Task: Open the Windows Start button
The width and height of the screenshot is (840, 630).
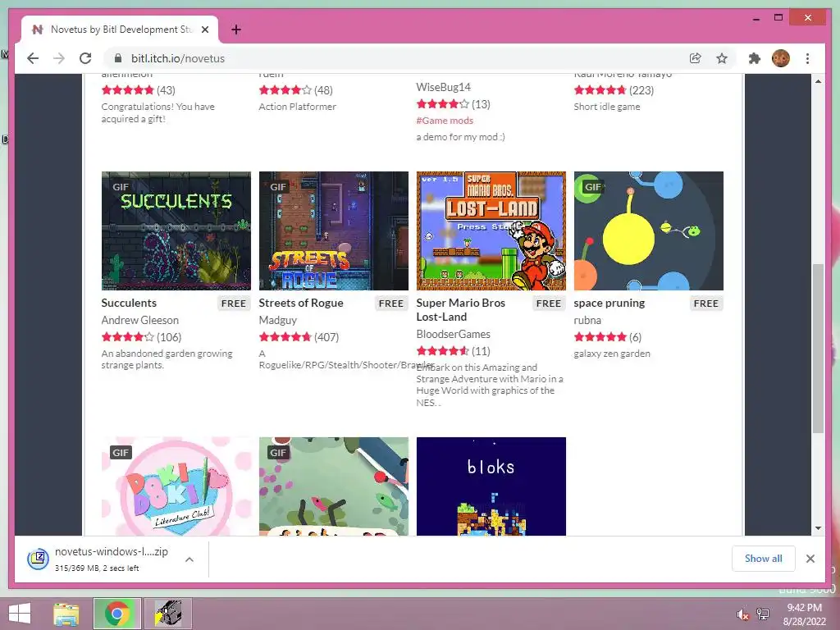Action: tap(20, 614)
